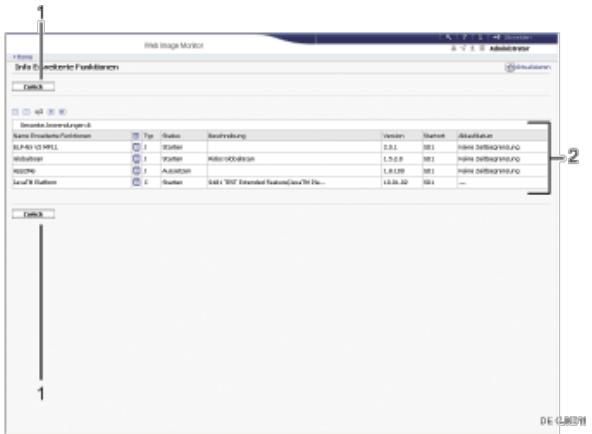Open the help question mark icon in header

pyautogui.click(x=464, y=37)
